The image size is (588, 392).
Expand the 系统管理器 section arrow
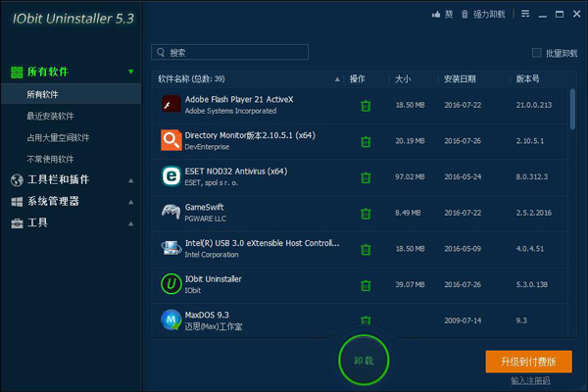click(131, 202)
